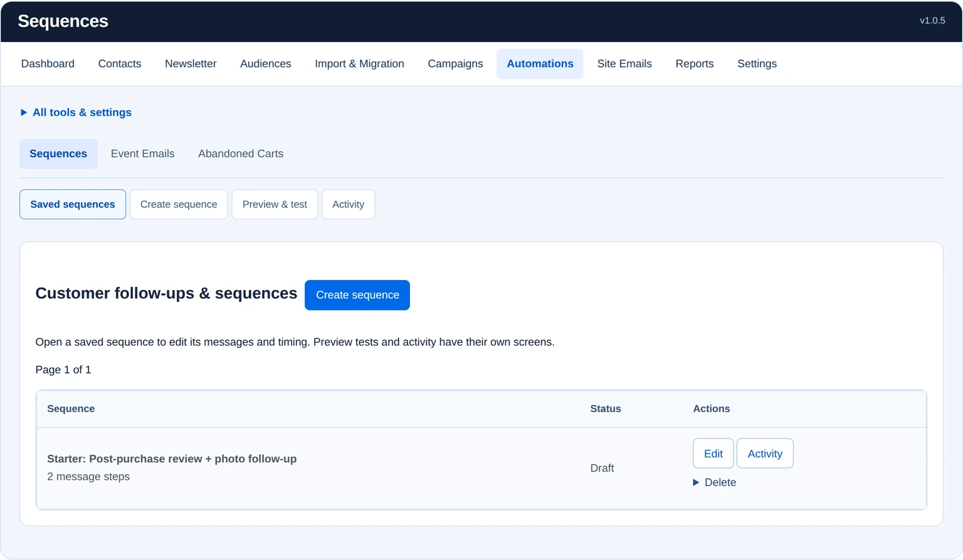Click the blue Create sequence button
963x560 pixels.
point(357,295)
